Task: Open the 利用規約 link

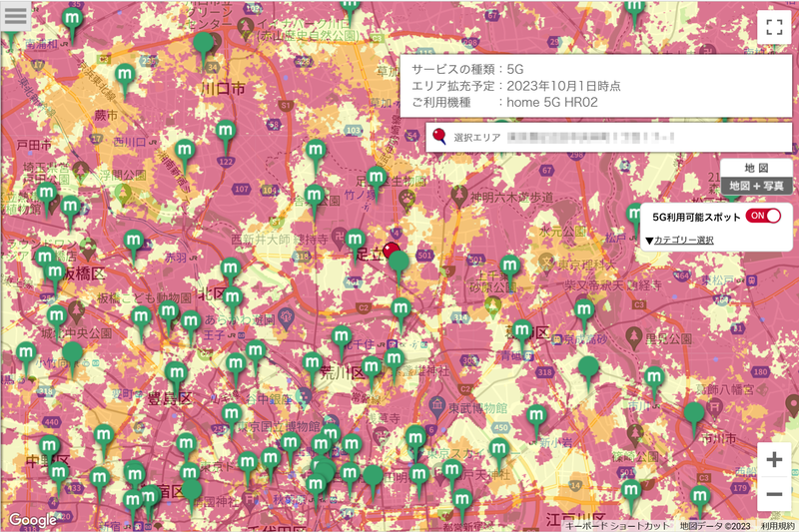Action: pyautogui.click(x=778, y=526)
